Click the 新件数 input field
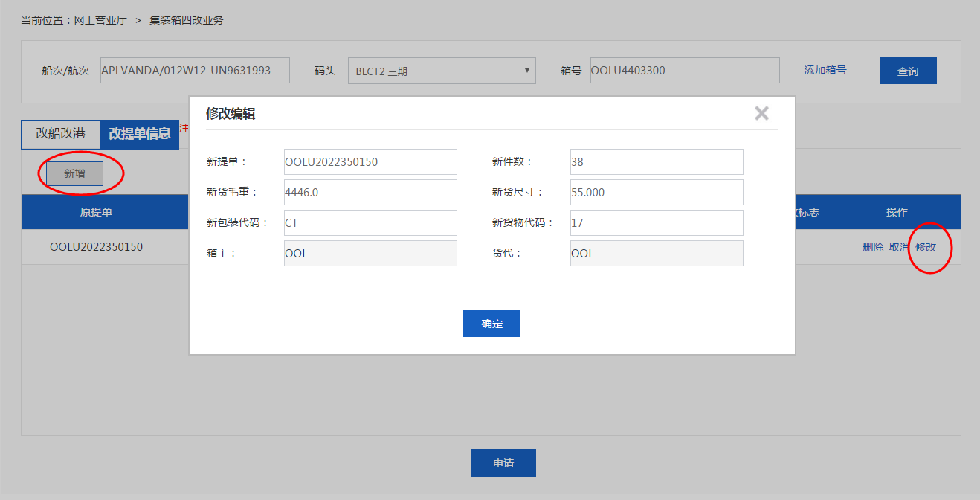Screen dimensions: 980x500 [657, 161]
